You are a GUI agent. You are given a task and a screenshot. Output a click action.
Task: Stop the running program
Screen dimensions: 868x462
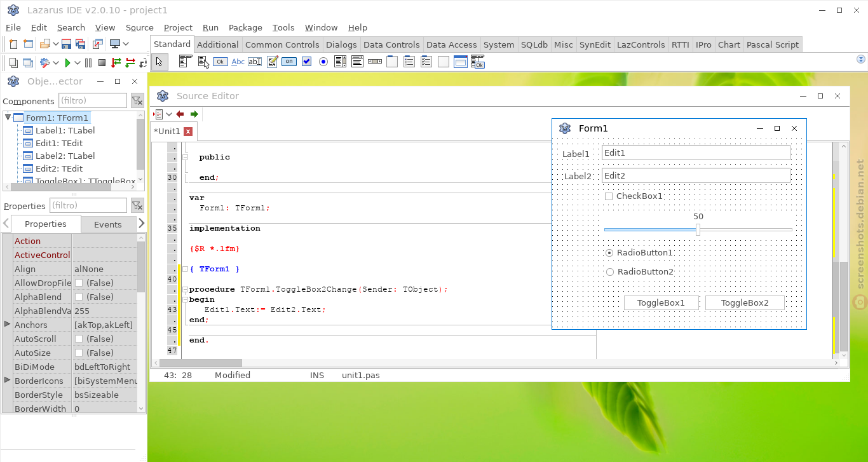click(x=102, y=62)
